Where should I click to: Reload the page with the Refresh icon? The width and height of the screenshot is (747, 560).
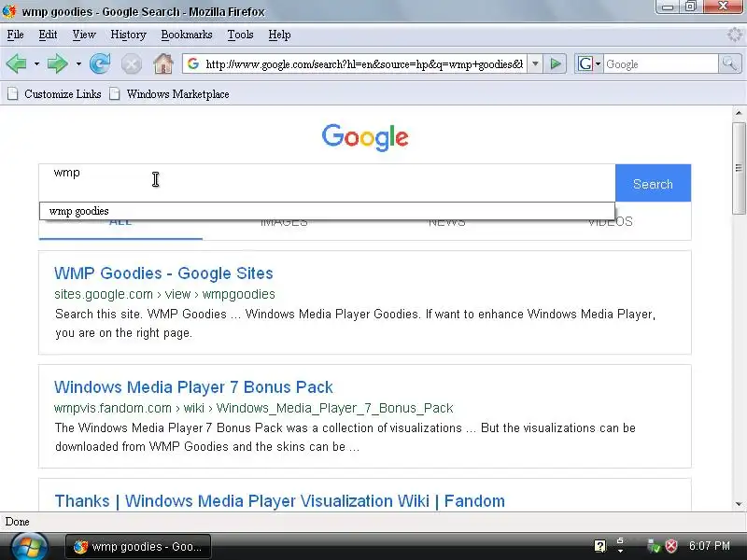point(100,63)
